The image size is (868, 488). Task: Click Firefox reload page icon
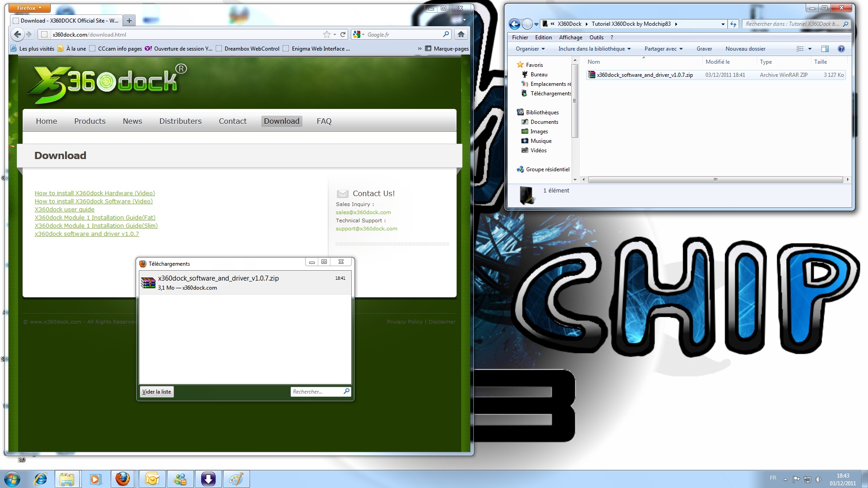(343, 34)
